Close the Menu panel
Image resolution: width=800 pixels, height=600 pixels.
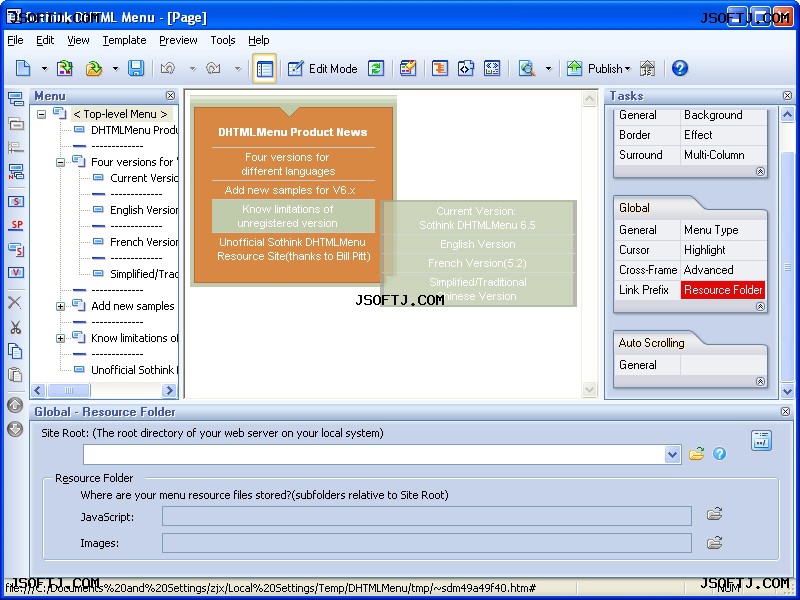(170, 95)
